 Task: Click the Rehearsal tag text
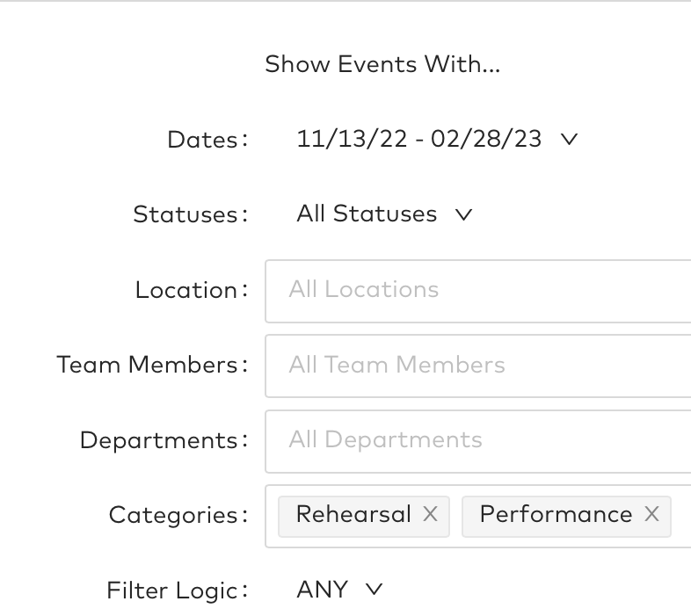click(x=353, y=515)
